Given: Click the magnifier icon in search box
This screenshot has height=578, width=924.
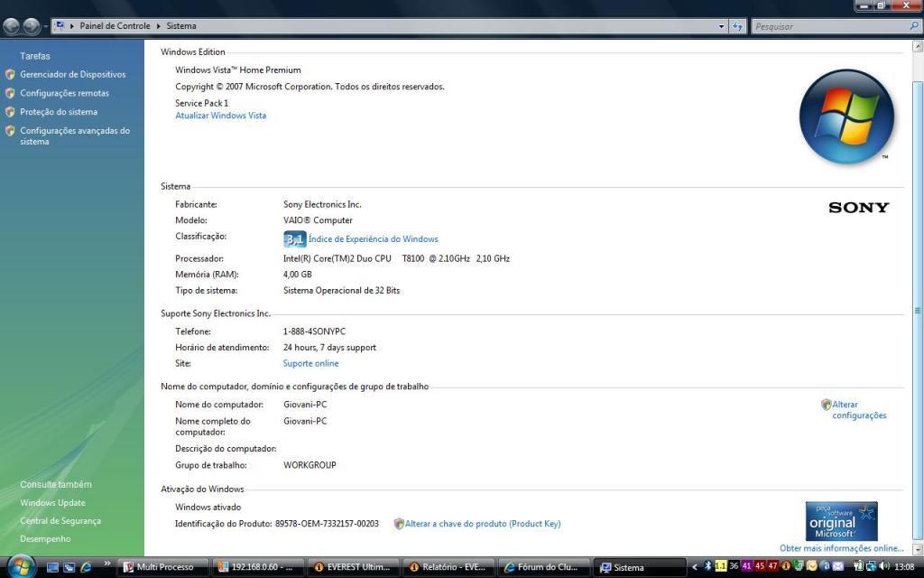Looking at the screenshot, I should pyautogui.click(x=913, y=26).
